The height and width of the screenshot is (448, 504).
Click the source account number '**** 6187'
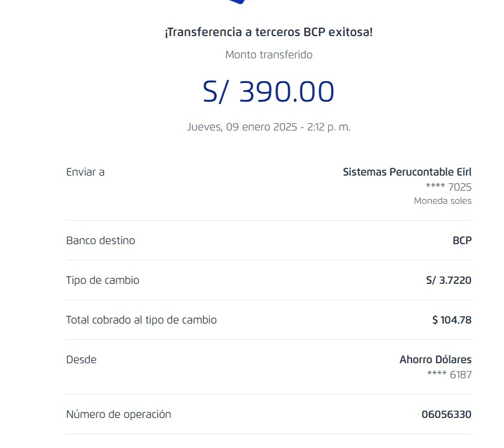[x=449, y=375]
